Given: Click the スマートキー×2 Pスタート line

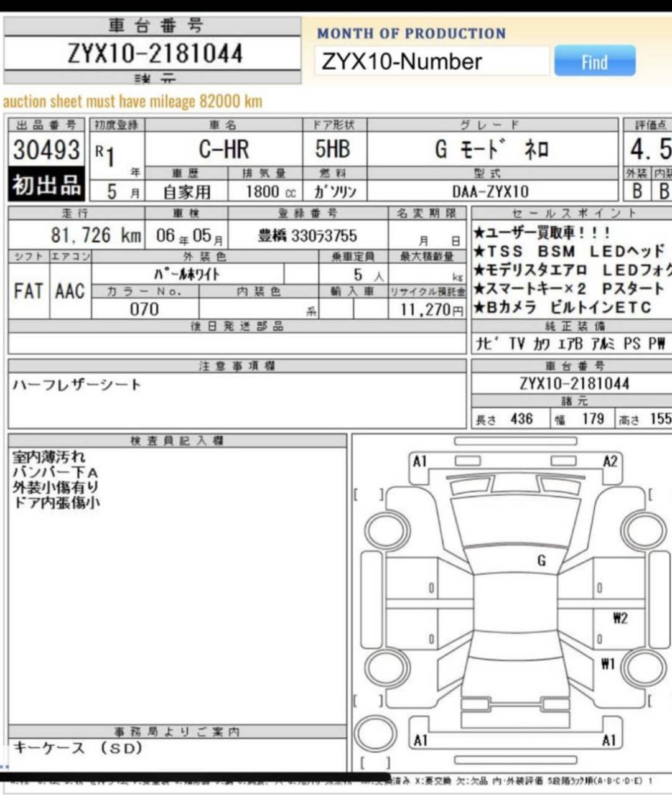Looking at the screenshot, I should [x=569, y=289].
